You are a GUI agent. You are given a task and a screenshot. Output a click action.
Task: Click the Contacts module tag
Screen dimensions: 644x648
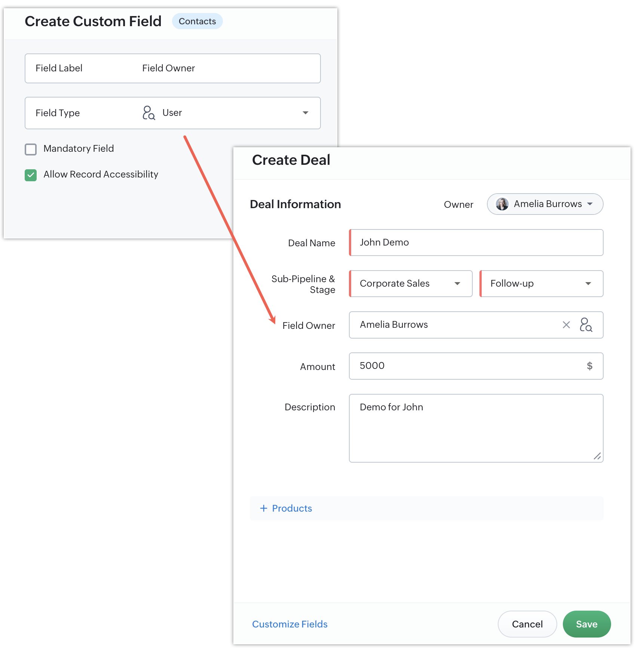coord(197,21)
